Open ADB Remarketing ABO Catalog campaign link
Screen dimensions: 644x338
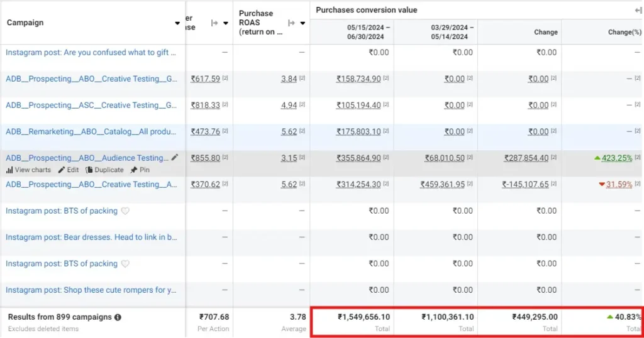[91, 132]
